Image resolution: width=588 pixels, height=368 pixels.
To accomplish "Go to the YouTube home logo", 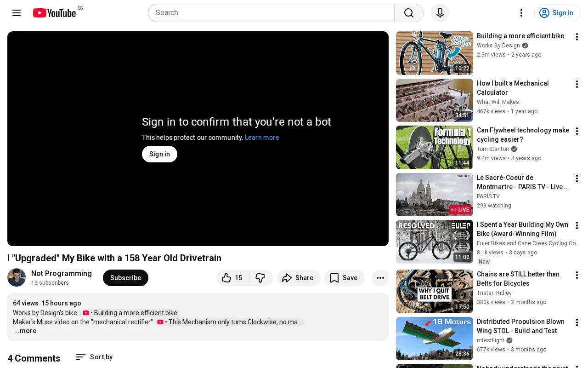I will click(54, 13).
